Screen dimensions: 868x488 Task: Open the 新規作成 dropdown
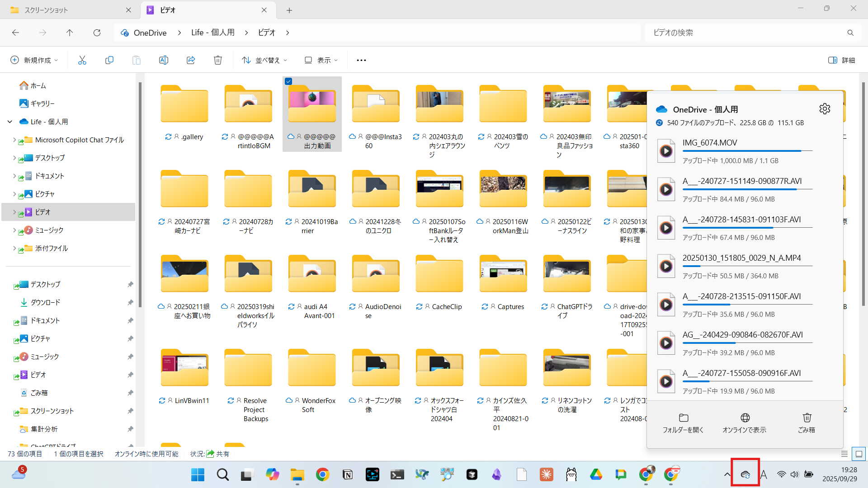tap(34, 60)
